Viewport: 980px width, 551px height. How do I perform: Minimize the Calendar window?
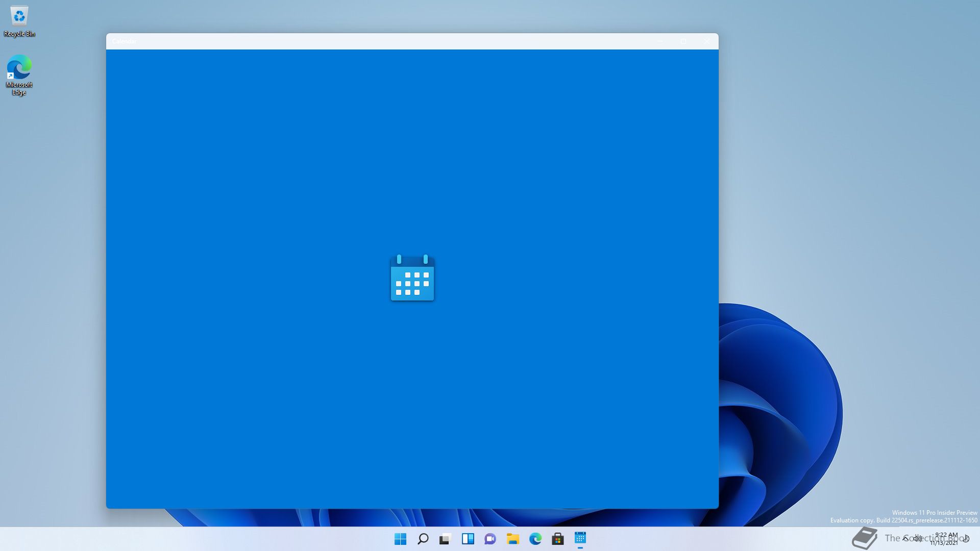pyautogui.click(x=660, y=41)
